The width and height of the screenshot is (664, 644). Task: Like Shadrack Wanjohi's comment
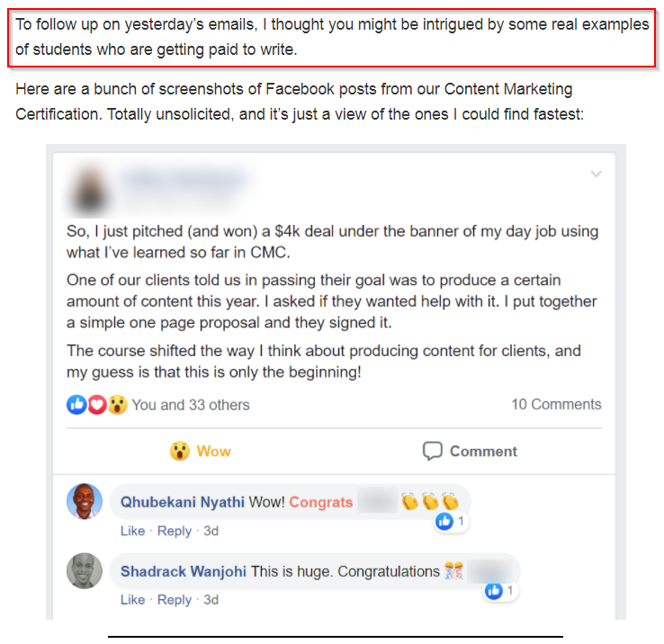(x=132, y=600)
